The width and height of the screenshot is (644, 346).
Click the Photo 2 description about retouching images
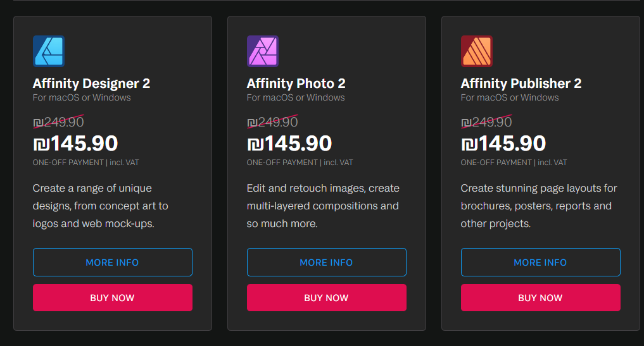click(x=323, y=206)
